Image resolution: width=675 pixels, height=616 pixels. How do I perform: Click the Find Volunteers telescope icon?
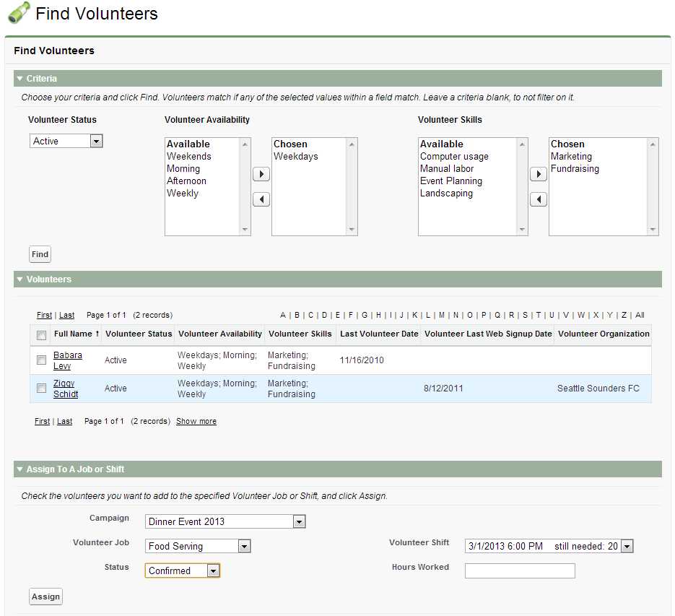[19, 13]
